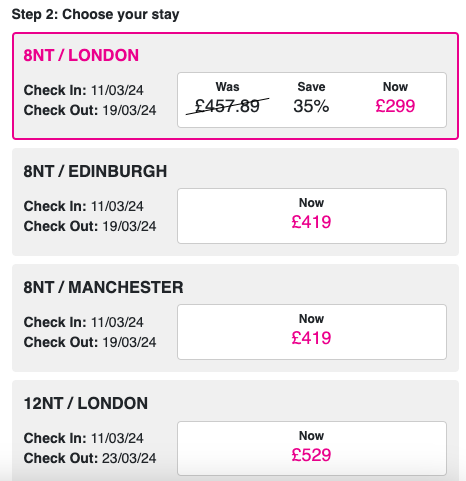Click the 12NT / LONDON heading
466x481 pixels.
86,403
